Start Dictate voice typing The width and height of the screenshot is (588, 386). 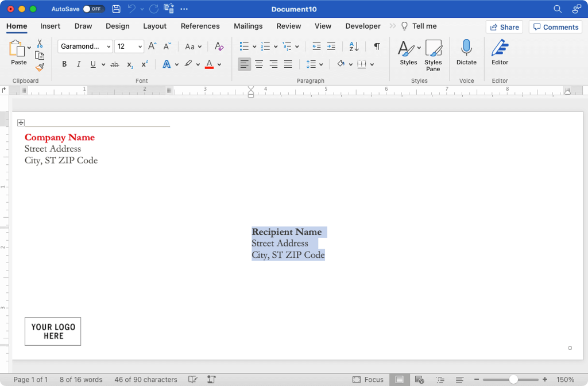point(466,52)
